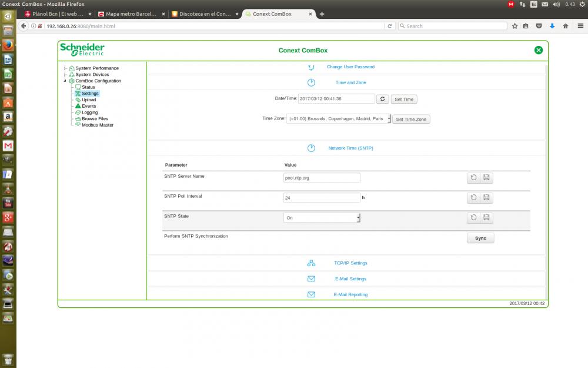The height and width of the screenshot is (368, 588).
Task: Click the Change User Password icon
Action: tap(311, 67)
